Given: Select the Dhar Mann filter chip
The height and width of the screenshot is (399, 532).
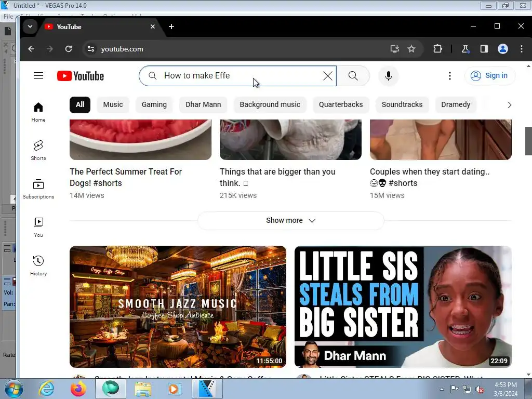Looking at the screenshot, I should (x=203, y=104).
